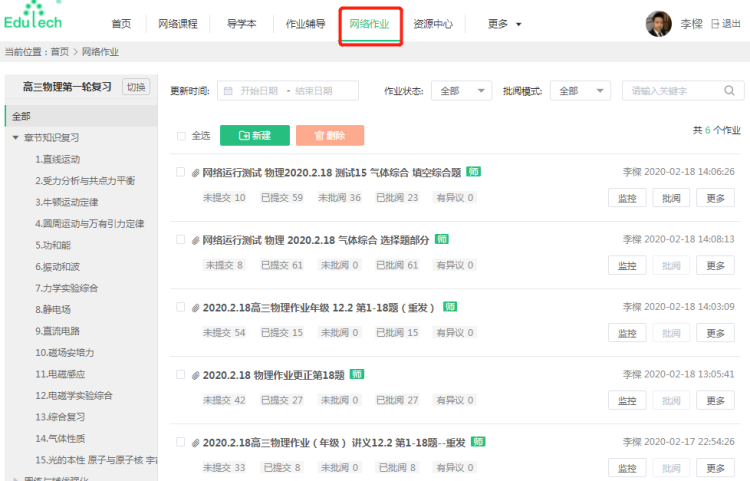The width and height of the screenshot is (750, 481).
Task: Collapse the 章节知识复习 tree node
Action: (16, 138)
